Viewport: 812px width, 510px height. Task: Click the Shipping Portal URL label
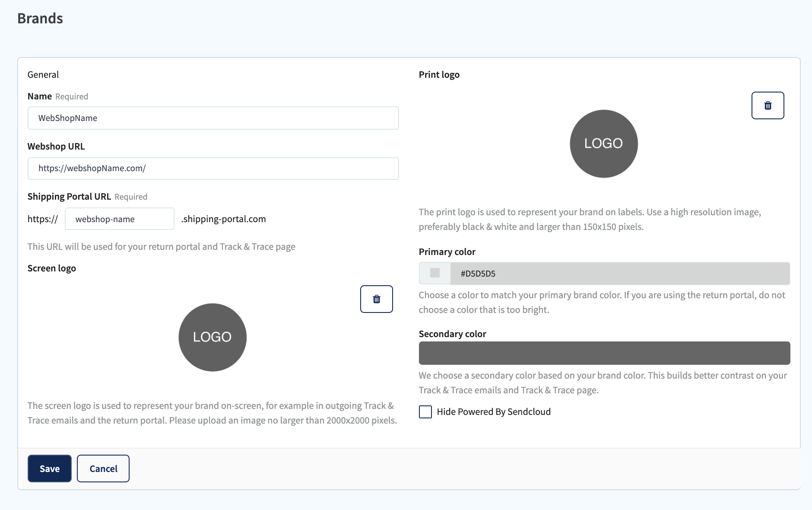tap(69, 197)
